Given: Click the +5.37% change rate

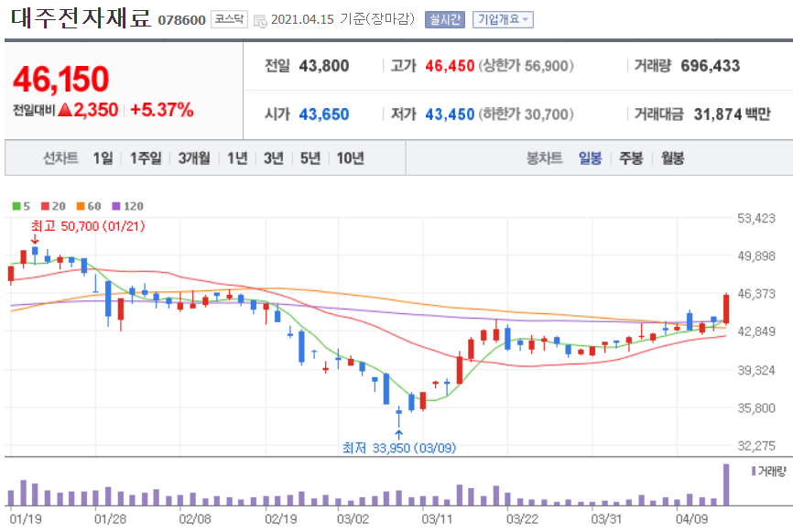Looking at the screenshot, I should [x=162, y=110].
